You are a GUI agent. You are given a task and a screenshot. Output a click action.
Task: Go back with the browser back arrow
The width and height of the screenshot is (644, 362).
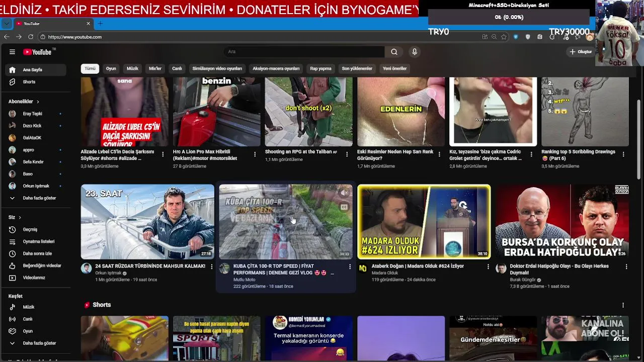(7, 37)
